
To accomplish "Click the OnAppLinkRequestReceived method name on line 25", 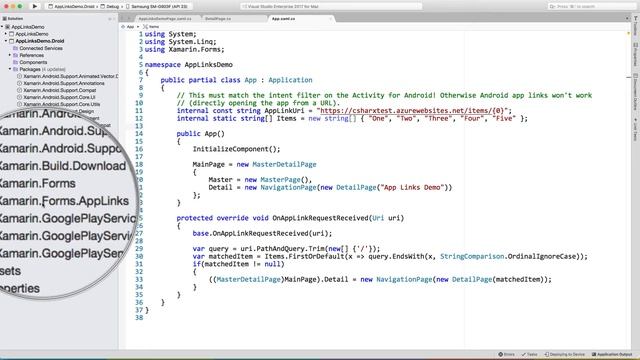I will (320, 218).
